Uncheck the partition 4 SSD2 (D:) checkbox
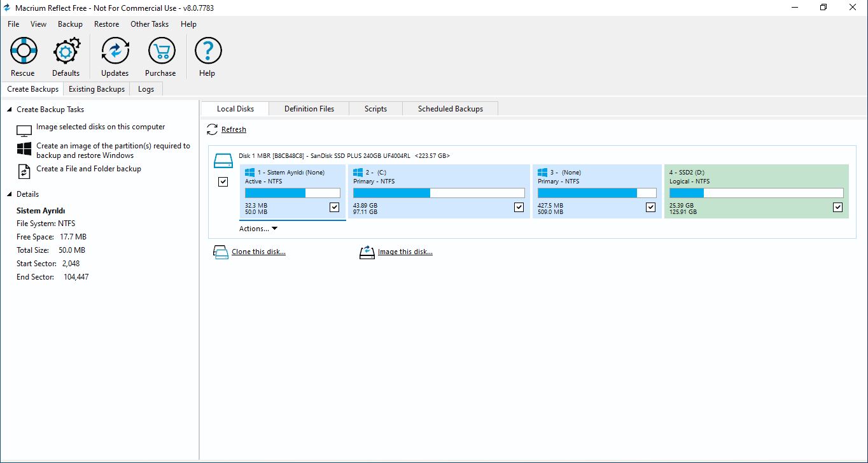This screenshot has height=463, width=868. click(x=837, y=207)
